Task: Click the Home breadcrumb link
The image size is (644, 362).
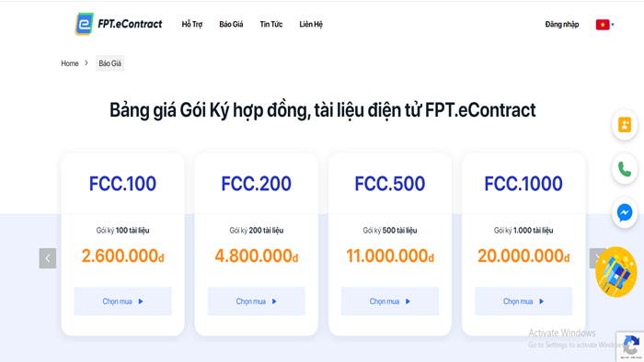Action: tap(70, 63)
